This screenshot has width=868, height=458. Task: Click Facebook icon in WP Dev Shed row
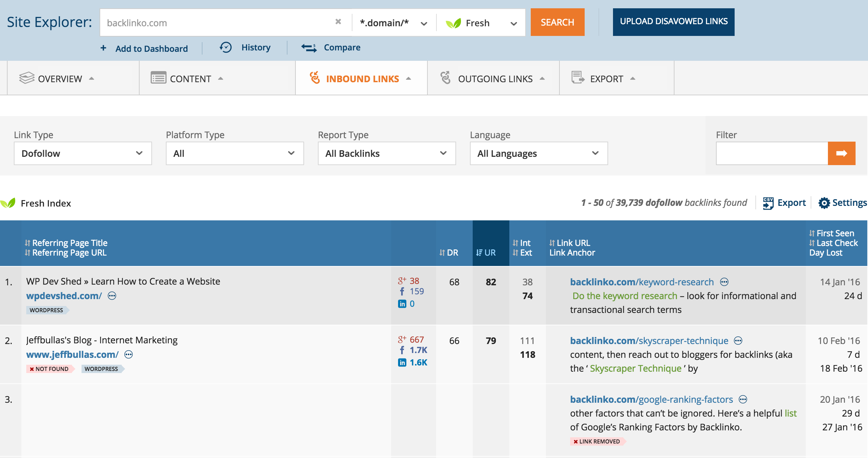(x=402, y=291)
